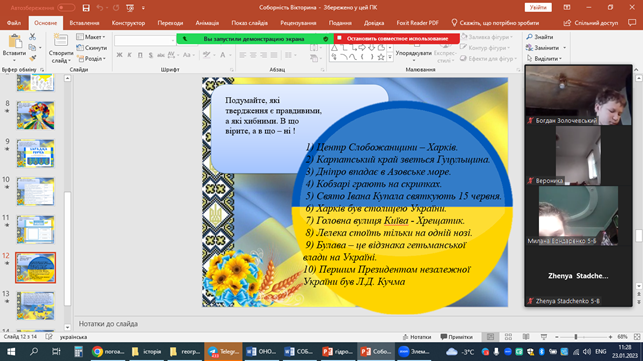The image size is (643, 361).
Task: Open the Вставлення ribbon tab
Action: click(x=84, y=23)
